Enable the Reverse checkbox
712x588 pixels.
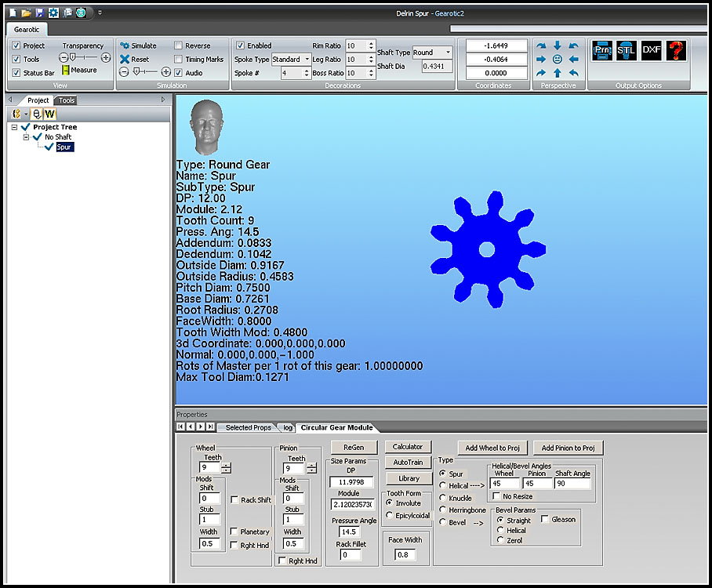(179, 46)
